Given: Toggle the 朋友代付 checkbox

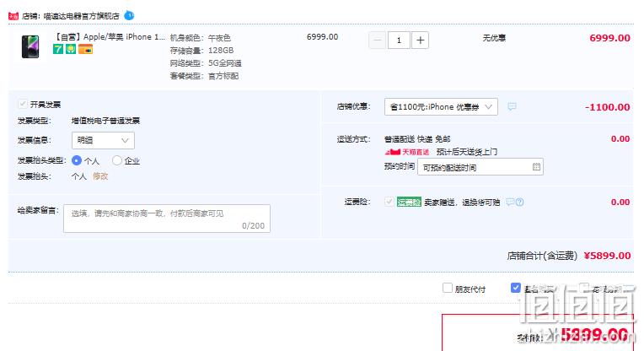Looking at the screenshot, I should pos(448,288).
